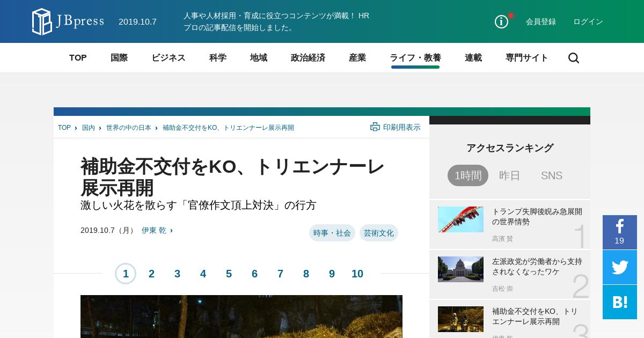644x338 pixels.
Task: Click the JBpress logo
Action: click(68, 21)
